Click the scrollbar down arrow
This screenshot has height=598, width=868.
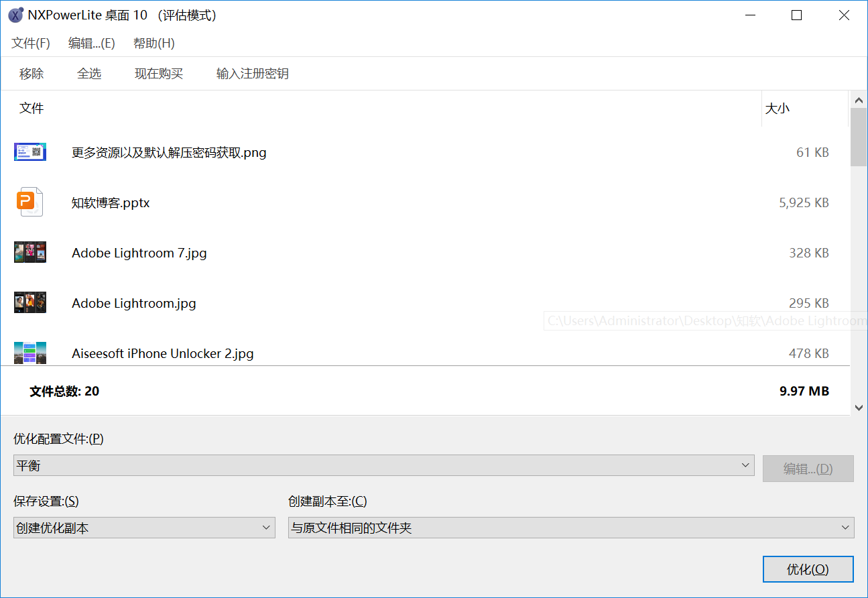[859, 407]
